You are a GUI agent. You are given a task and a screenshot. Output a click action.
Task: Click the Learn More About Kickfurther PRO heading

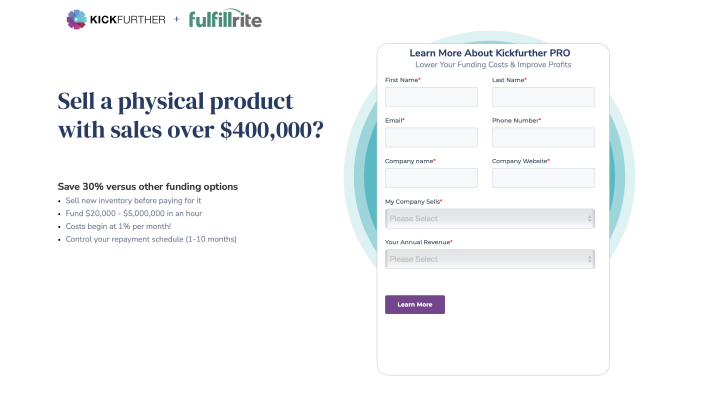tap(490, 53)
